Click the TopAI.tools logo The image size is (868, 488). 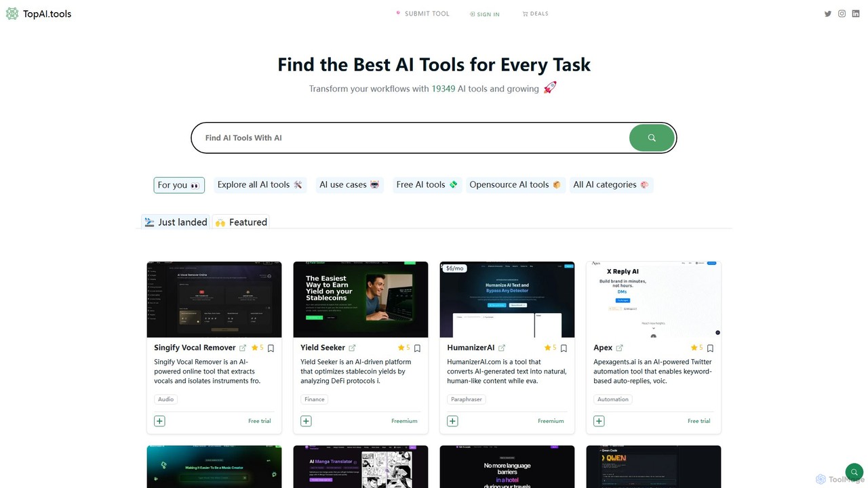click(x=39, y=14)
